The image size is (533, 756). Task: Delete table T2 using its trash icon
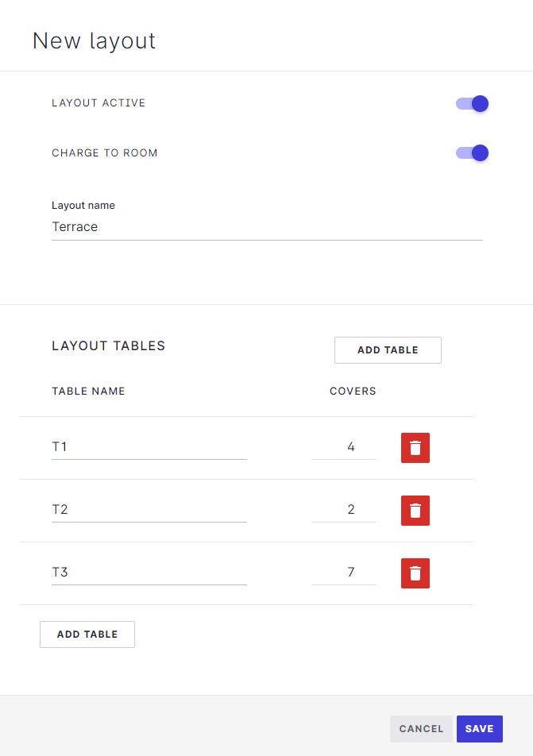coord(415,510)
